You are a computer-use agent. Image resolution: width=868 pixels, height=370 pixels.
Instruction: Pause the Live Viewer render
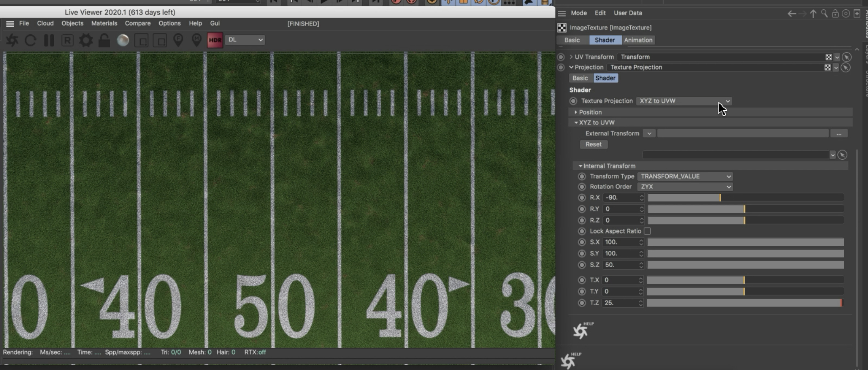pyautogui.click(x=49, y=40)
